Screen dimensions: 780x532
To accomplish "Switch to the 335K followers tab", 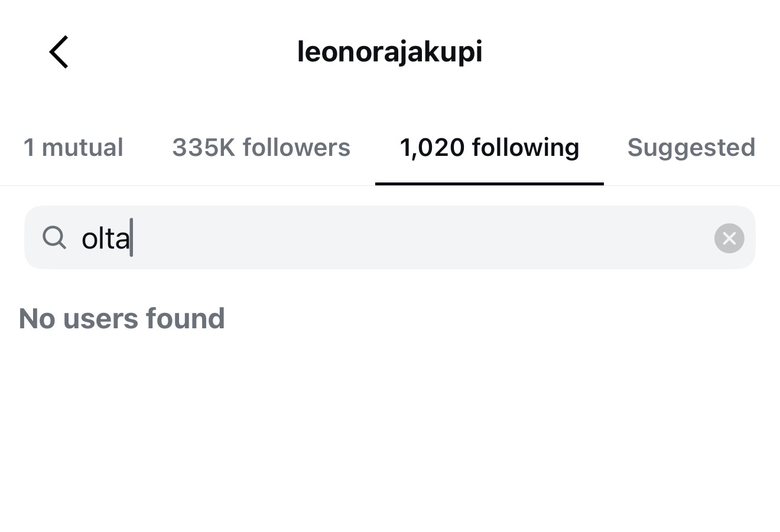I will pyautogui.click(x=261, y=148).
